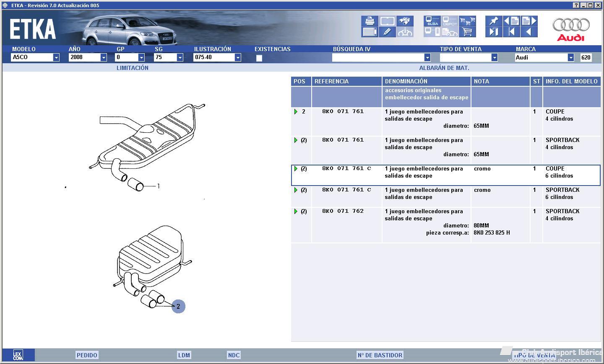Click the 80MM diameter value
This screenshot has height=364, width=604.
(481, 225)
